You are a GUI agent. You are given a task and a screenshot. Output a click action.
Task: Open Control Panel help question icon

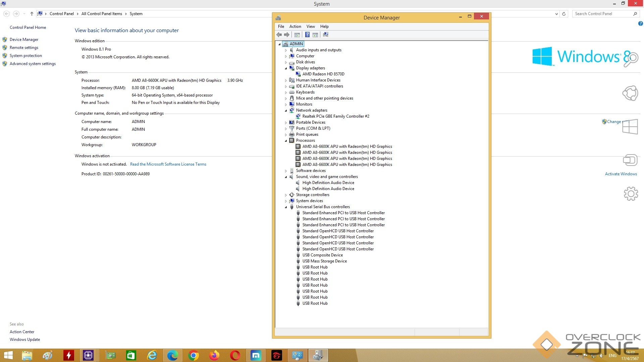pyautogui.click(x=640, y=23)
